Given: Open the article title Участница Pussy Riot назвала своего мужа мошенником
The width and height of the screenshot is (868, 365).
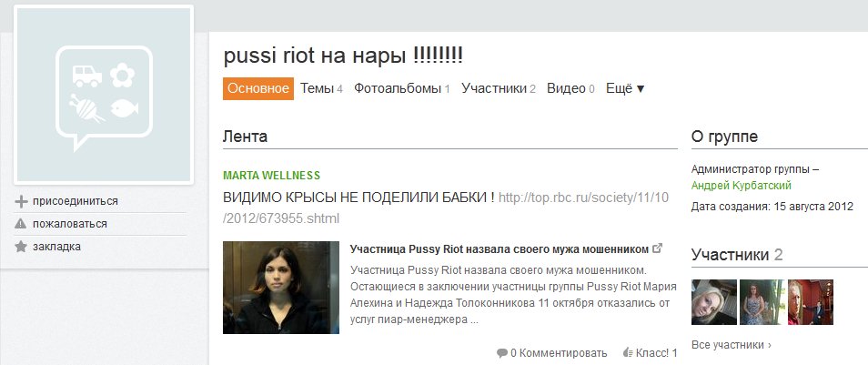Looking at the screenshot, I should point(500,249).
